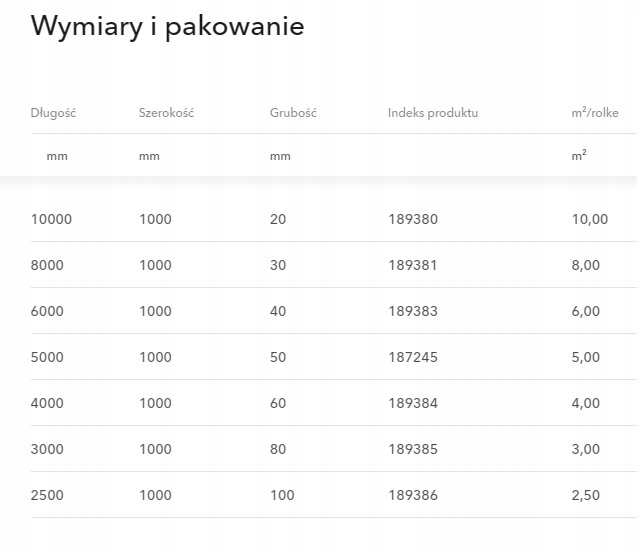
Task: Click the 'Indeks produktu' column header
Action: click(433, 113)
